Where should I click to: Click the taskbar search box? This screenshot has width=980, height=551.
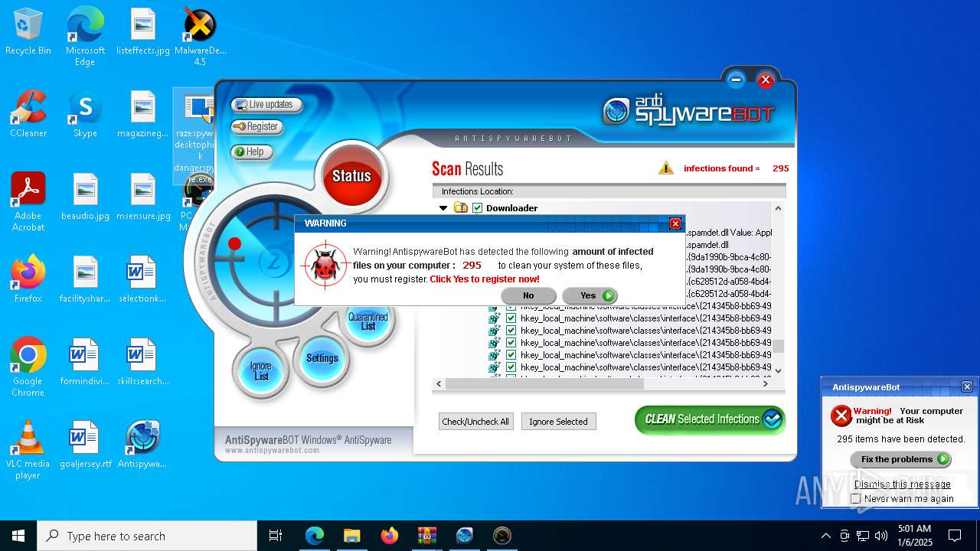(147, 536)
